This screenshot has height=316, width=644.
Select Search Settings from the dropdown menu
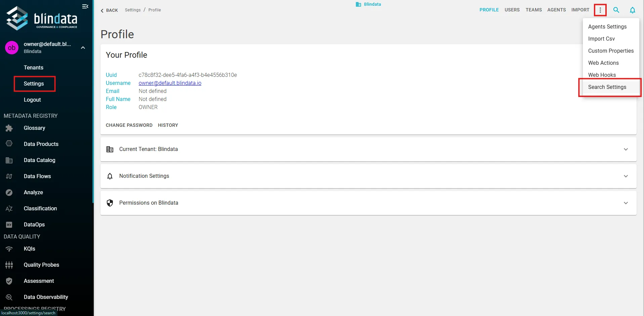coord(611,87)
